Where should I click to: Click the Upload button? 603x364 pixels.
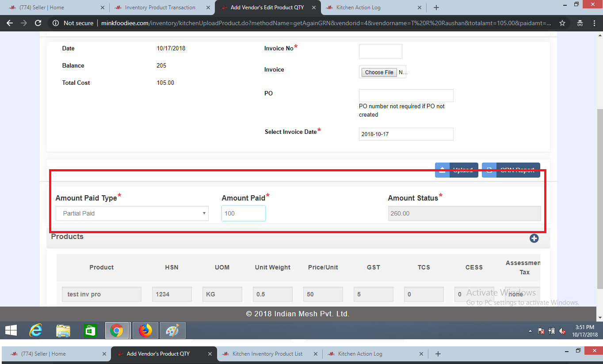(x=456, y=170)
